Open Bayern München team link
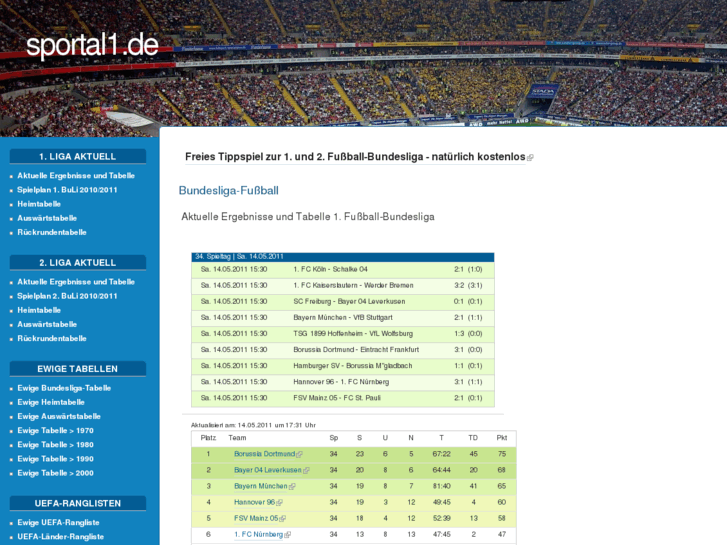Viewport: 727px width, 545px height. pyautogui.click(x=261, y=486)
